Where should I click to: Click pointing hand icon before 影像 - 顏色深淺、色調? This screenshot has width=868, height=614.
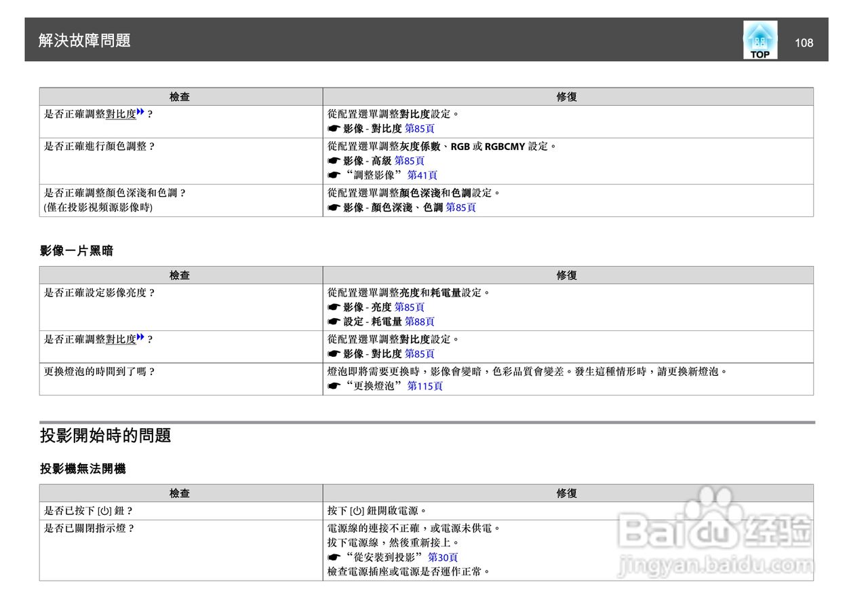[x=333, y=208]
